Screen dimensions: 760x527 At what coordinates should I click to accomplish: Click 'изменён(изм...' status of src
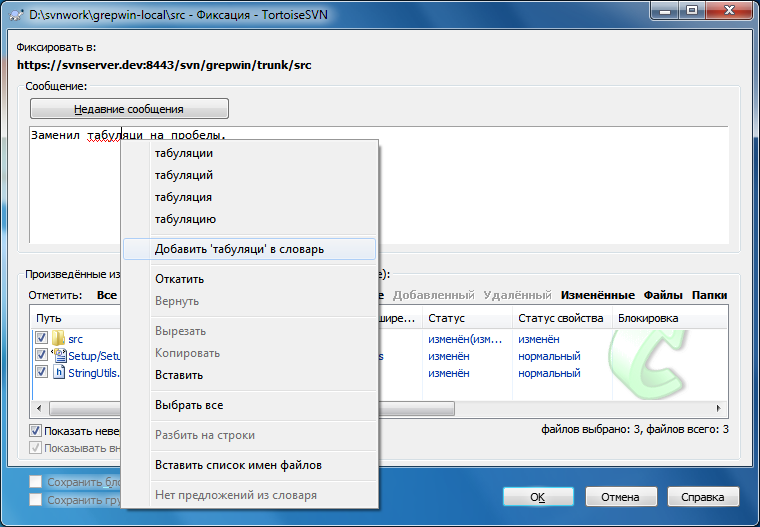465,339
